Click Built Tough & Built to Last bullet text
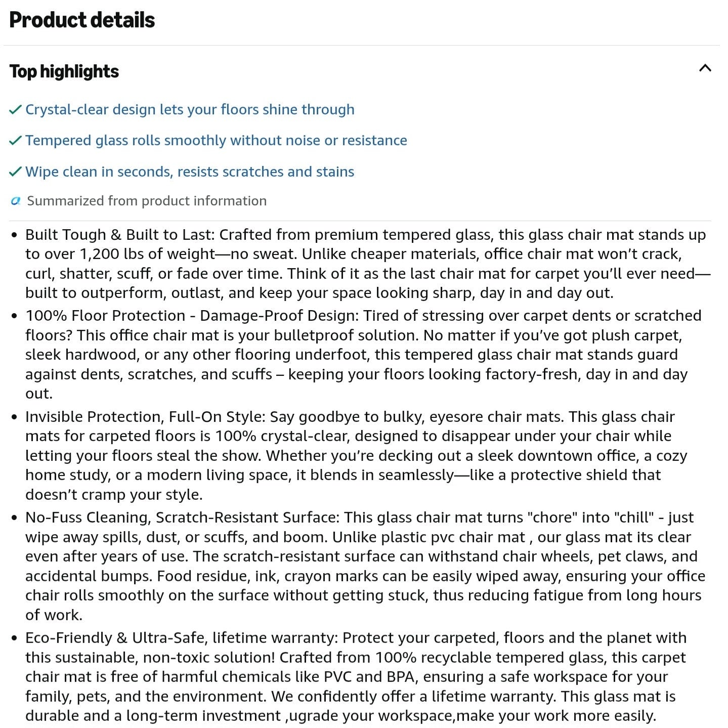This screenshot has width=728, height=728. [x=368, y=264]
